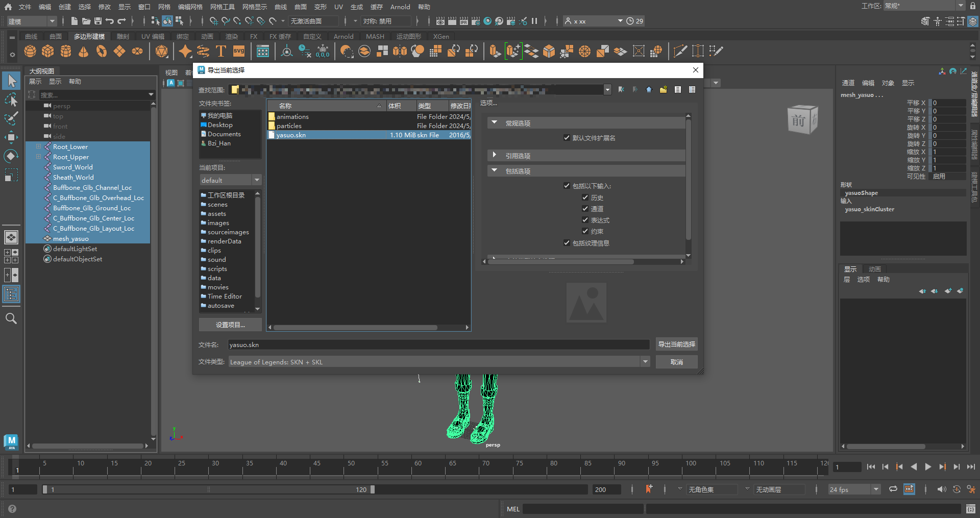Expand Root_Lower node in outliner
This screenshot has width=980, height=518.
click(38, 146)
